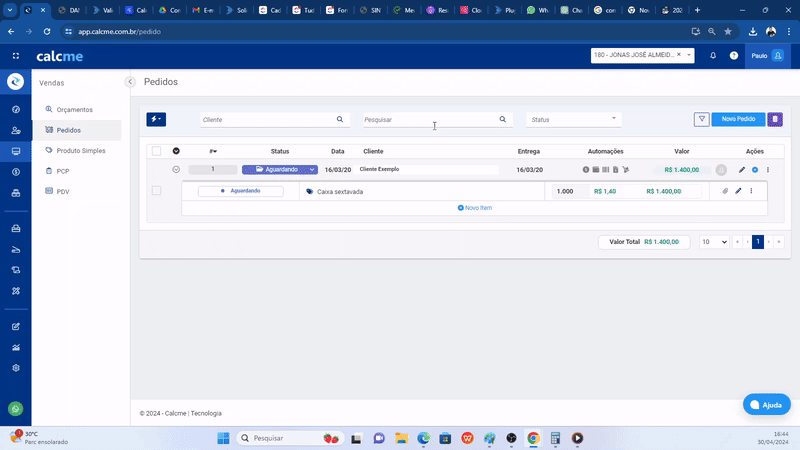Check the Caixa sextavada item checkbox

tap(156, 191)
